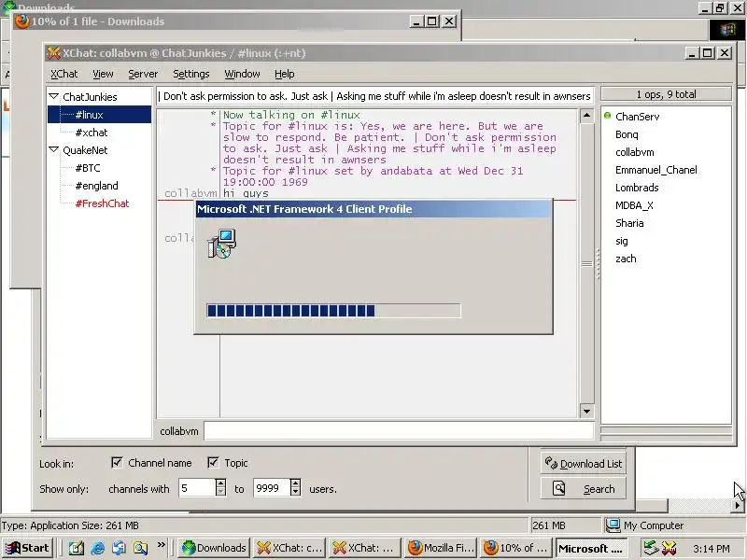Select the #linux channel

[99, 115]
